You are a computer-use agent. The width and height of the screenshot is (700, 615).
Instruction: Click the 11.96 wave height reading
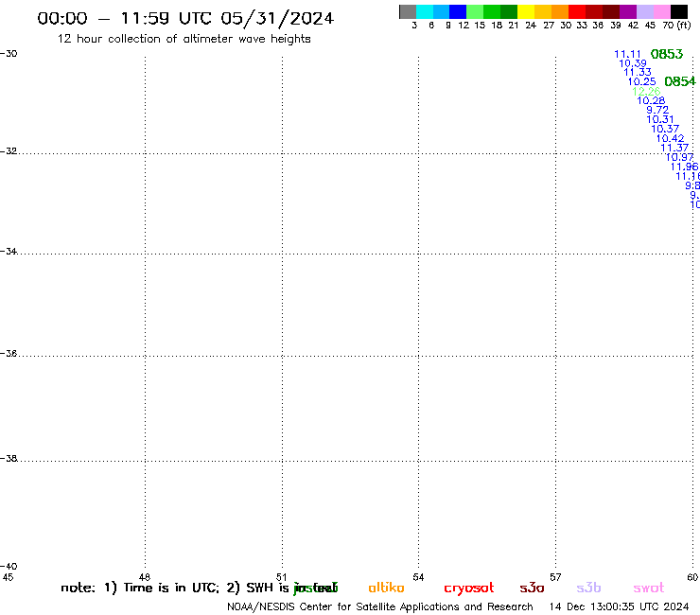[684, 167]
